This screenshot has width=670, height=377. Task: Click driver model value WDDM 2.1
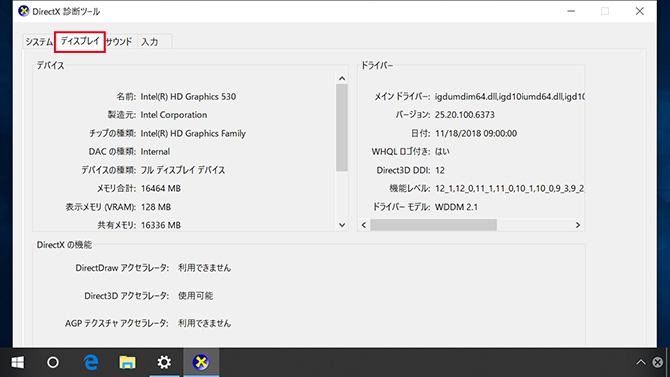[x=456, y=207]
